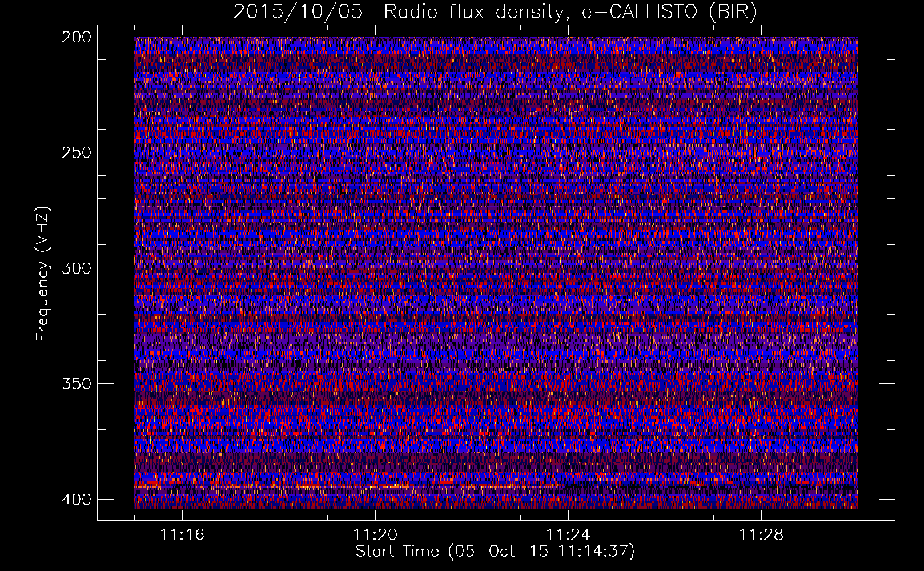Select the 300 frequency tick label
The image size is (924, 571).
(x=76, y=268)
